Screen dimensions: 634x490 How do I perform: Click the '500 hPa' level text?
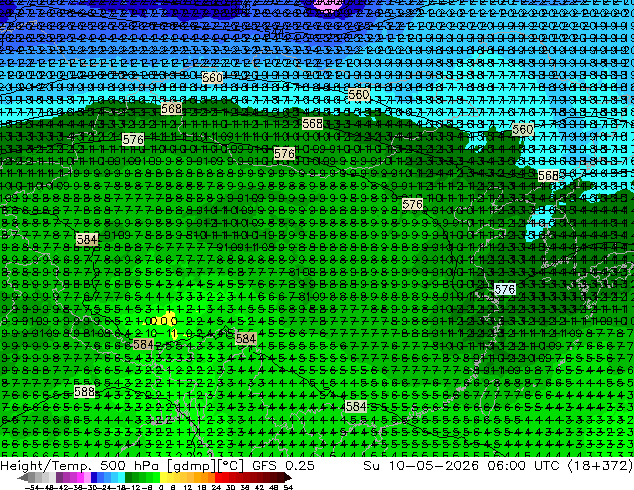130,465
